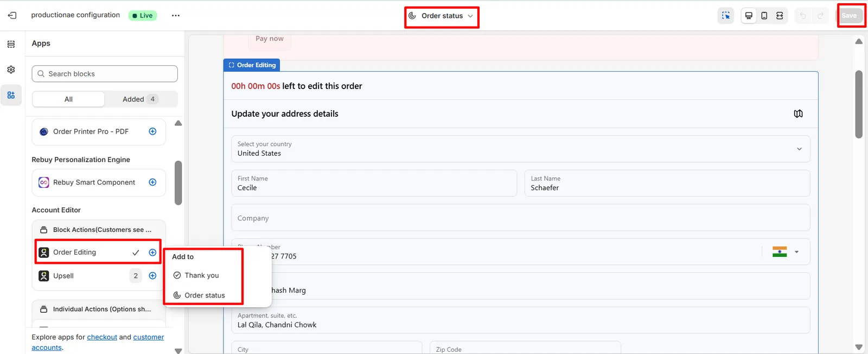Select the Order Editing block label in preview

252,65
